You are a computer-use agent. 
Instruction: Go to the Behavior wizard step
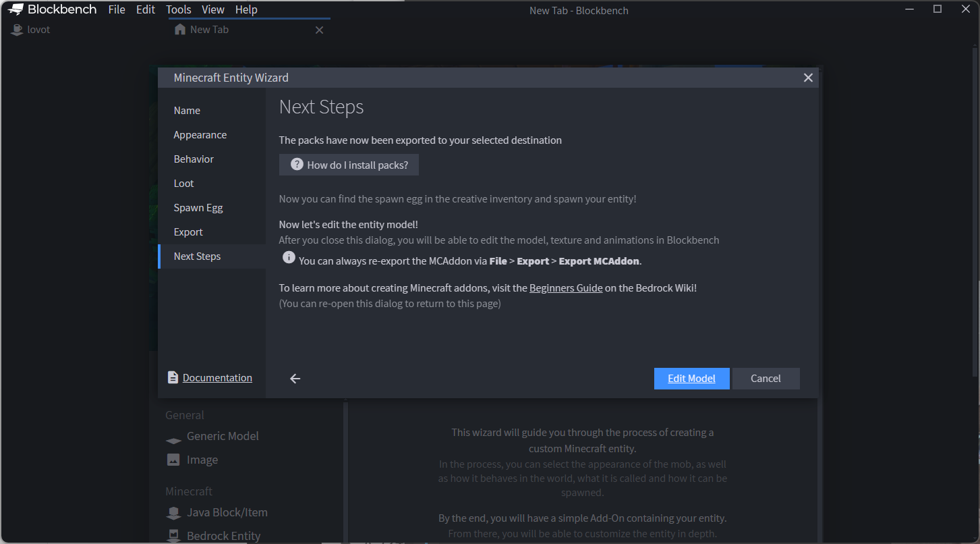(212, 159)
